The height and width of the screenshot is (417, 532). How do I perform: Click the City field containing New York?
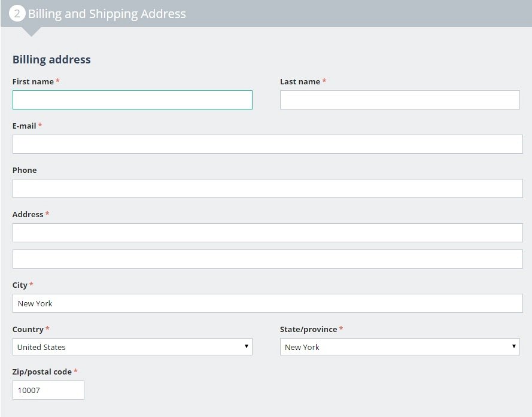pyautogui.click(x=267, y=303)
